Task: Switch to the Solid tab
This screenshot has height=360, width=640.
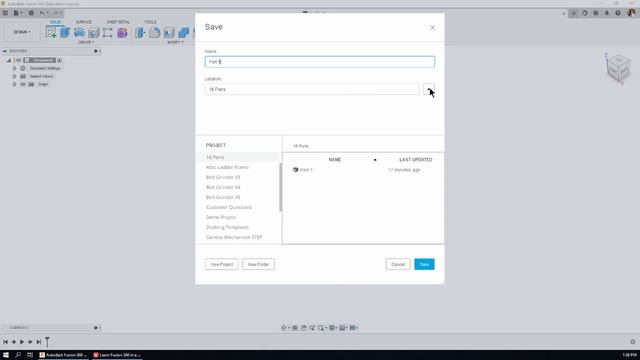Action: pos(56,22)
